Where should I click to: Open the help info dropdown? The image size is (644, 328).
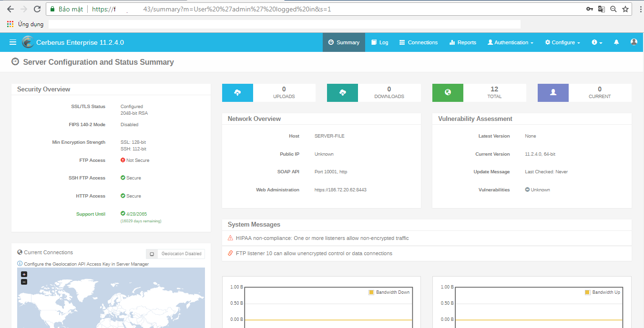[x=596, y=42]
